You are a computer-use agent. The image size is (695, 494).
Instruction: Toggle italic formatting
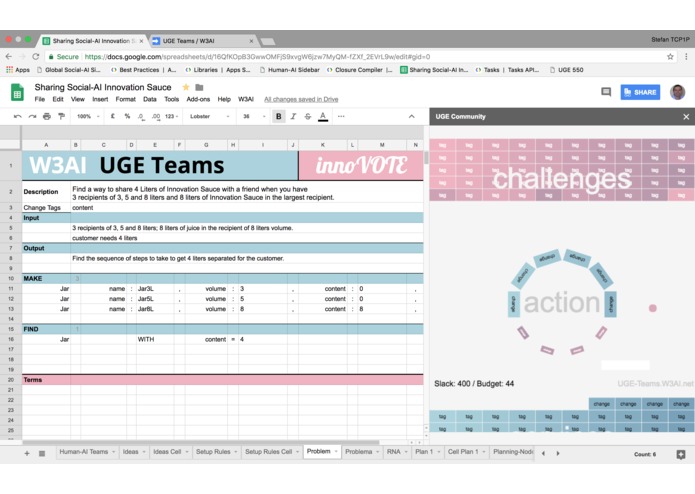[x=293, y=117]
